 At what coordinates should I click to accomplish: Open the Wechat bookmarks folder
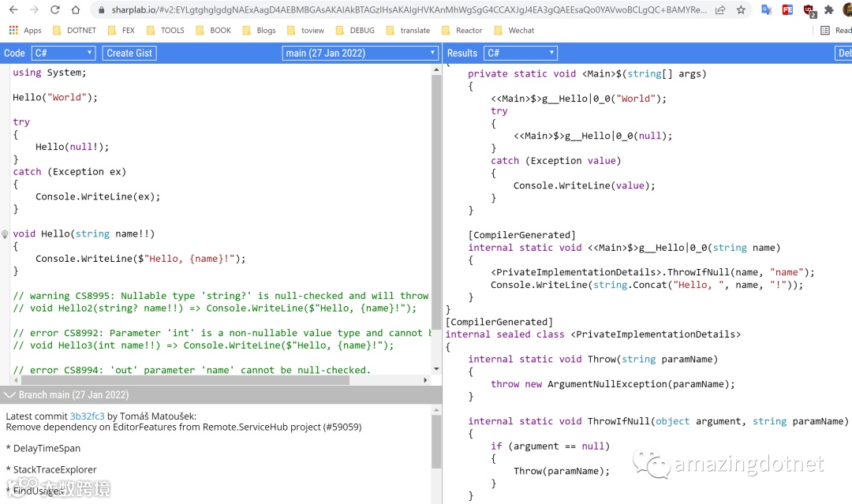(514, 31)
